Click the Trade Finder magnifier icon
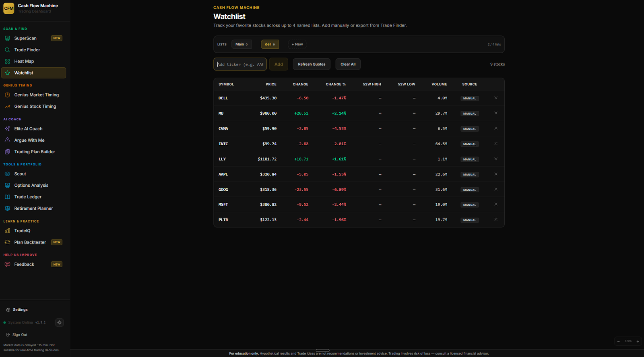 (x=7, y=50)
